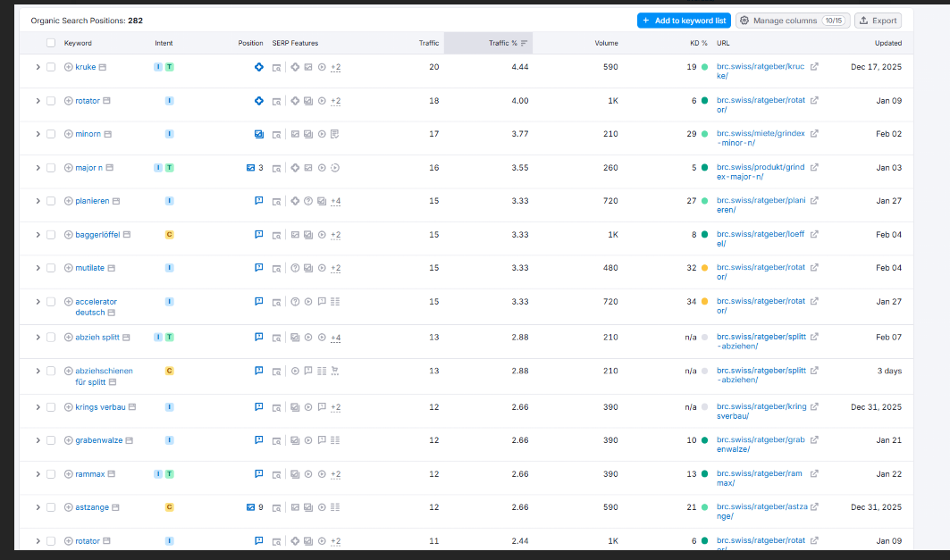Click the Export button
This screenshot has height=560, width=950.
878,21
